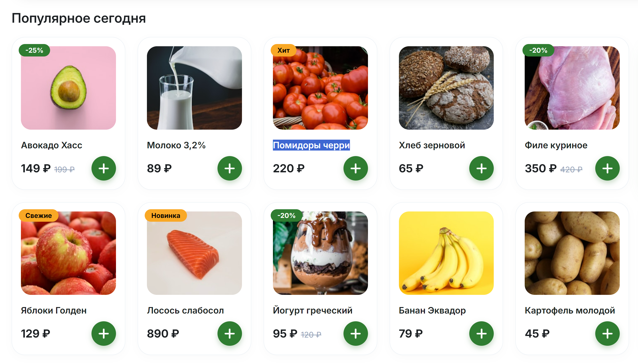
Task: Click the Хлеб зерновой product title
Action: pos(432,145)
